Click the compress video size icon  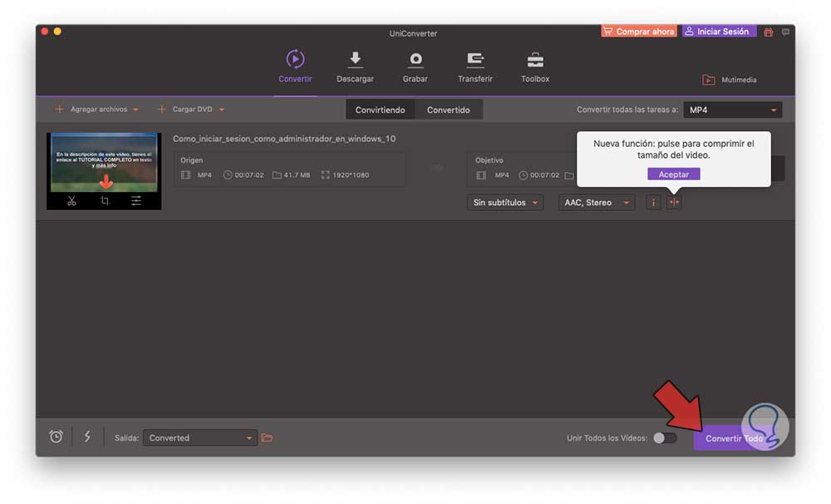[674, 203]
